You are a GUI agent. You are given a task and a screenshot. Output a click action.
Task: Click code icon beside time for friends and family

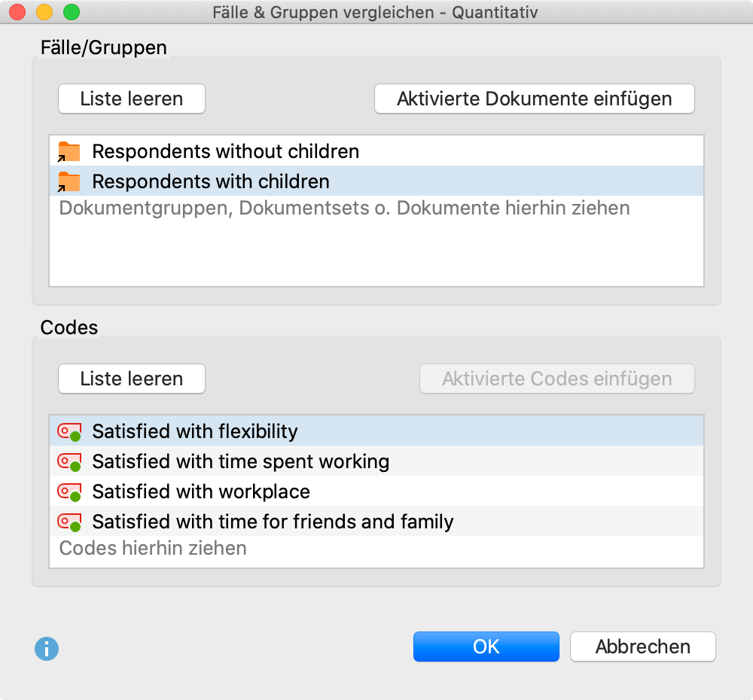pyautogui.click(x=69, y=522)
